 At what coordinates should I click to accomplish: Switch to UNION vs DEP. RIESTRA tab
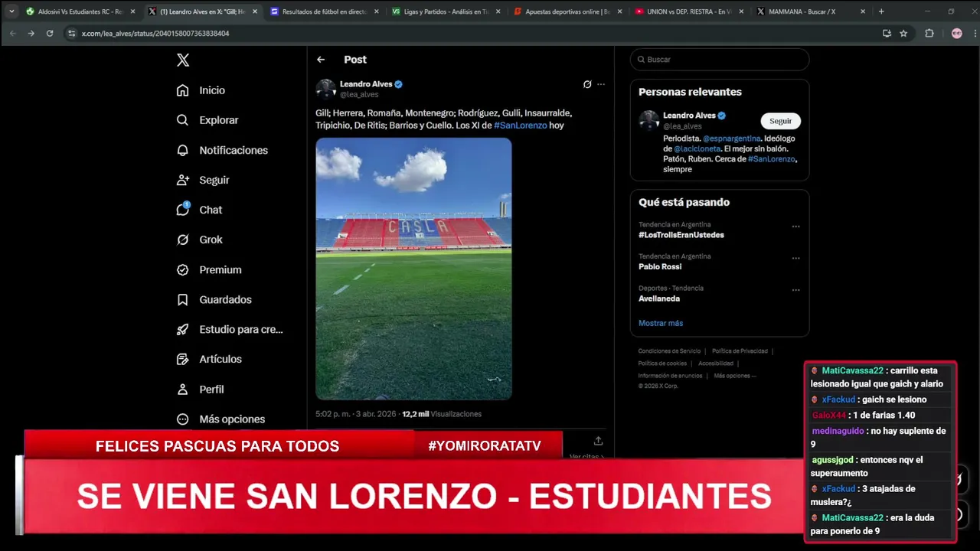pos(689,11)
